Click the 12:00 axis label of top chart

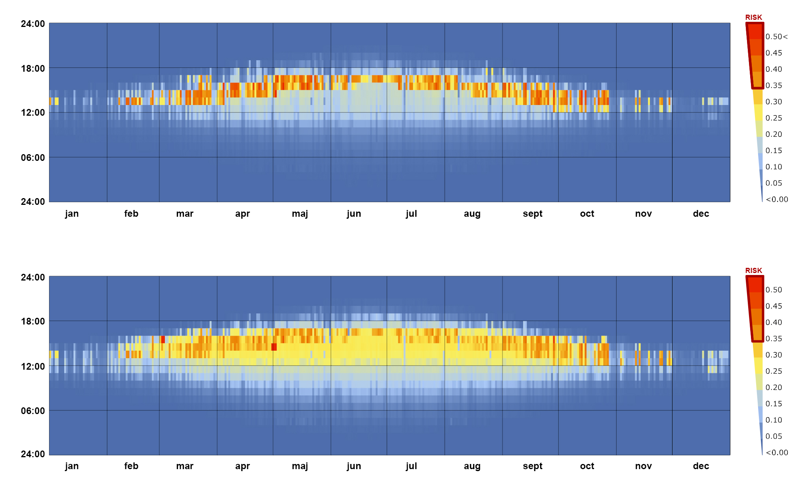point(33,113)
